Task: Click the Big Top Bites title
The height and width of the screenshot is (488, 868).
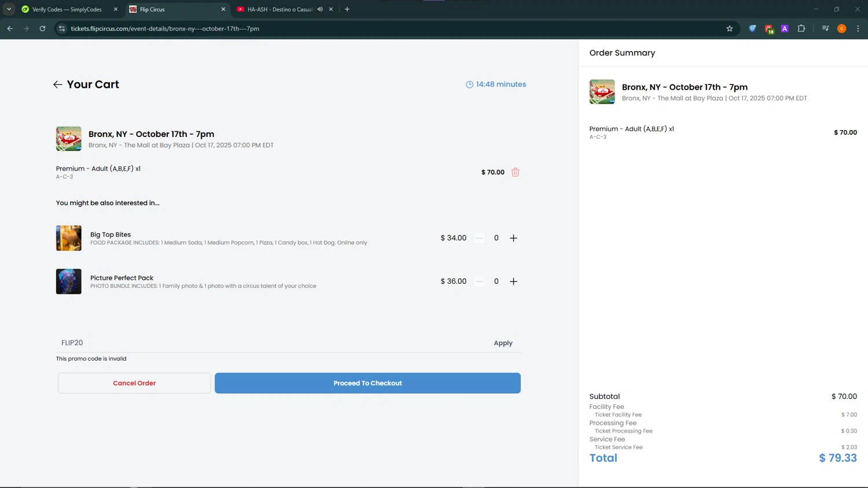Action: coord(111,235)
